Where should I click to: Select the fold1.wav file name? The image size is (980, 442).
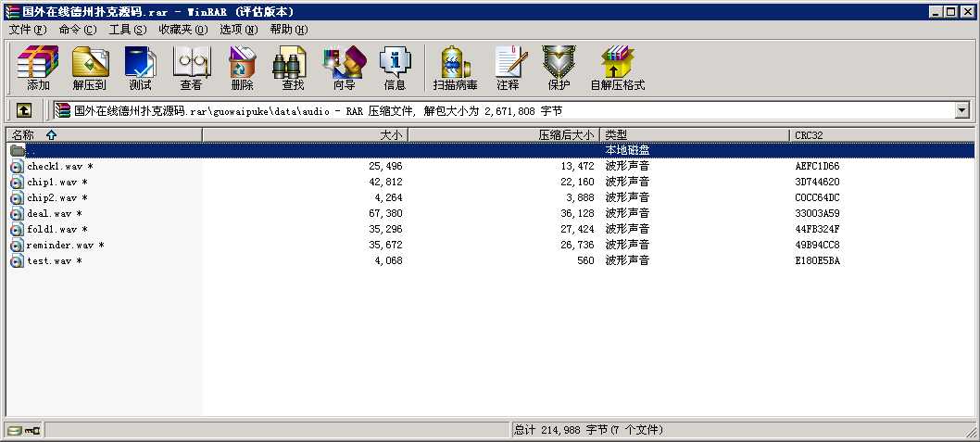[x=57, y=229]
